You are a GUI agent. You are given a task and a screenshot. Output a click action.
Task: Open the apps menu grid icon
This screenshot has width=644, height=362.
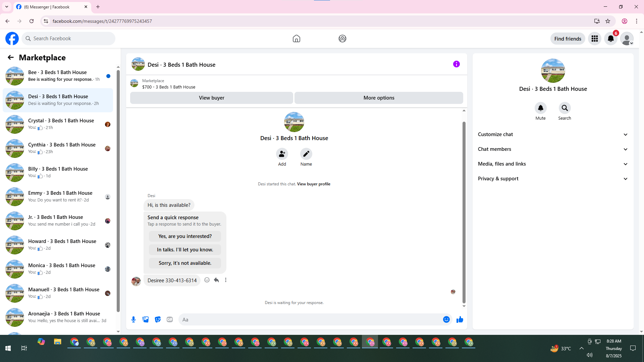tap(595, 39)
